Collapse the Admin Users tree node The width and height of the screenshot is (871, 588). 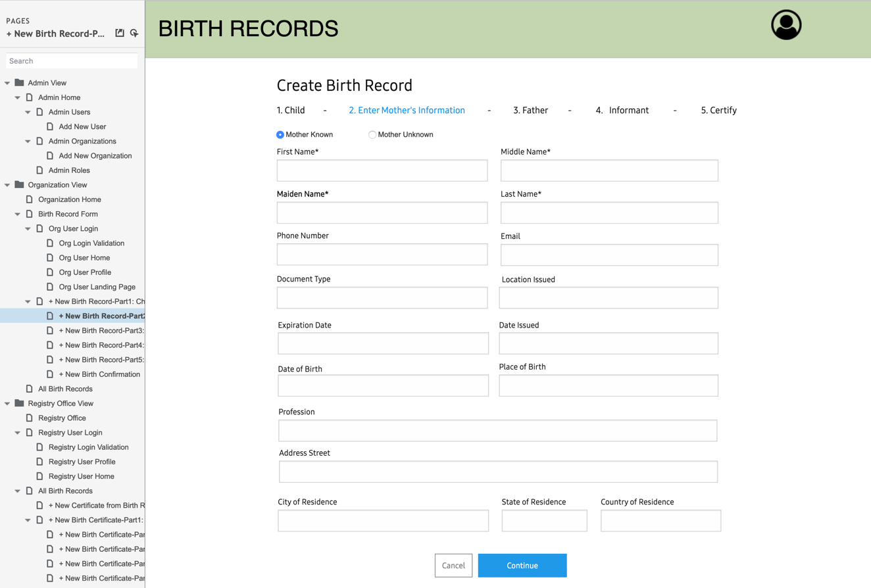[x=28, y=112]
